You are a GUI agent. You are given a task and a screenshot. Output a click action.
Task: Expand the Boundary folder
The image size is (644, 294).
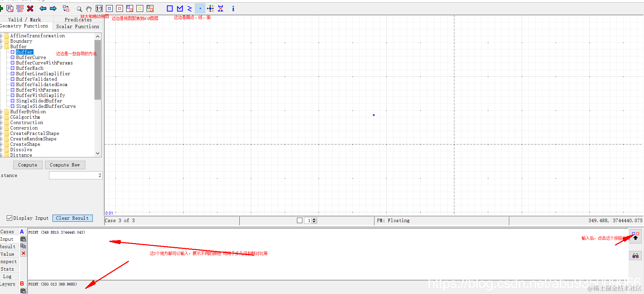click(x=1, y=41)
